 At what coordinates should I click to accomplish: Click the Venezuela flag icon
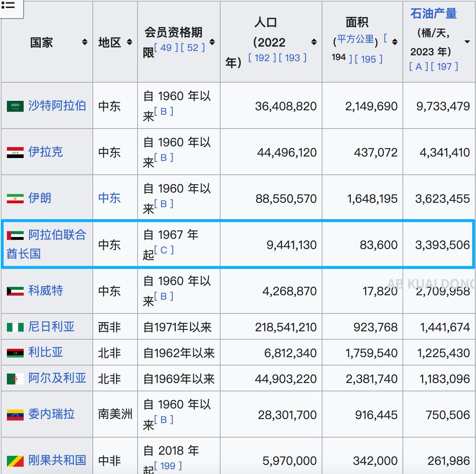tap(15, 415)
